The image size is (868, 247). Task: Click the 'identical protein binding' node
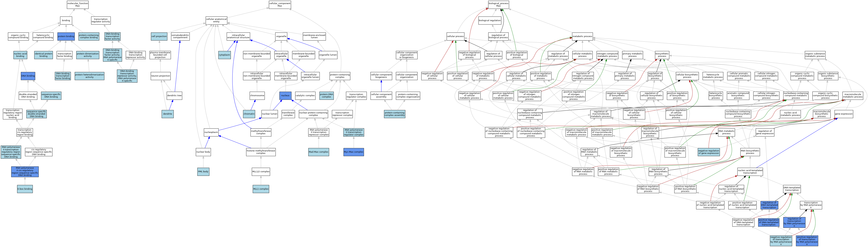click(x=44, y=55)
